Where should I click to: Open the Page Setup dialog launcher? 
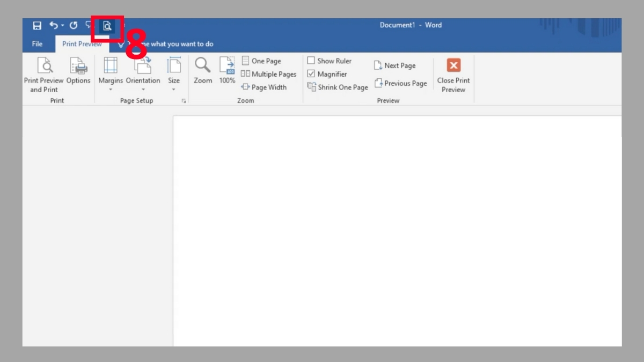pos(184,101)
